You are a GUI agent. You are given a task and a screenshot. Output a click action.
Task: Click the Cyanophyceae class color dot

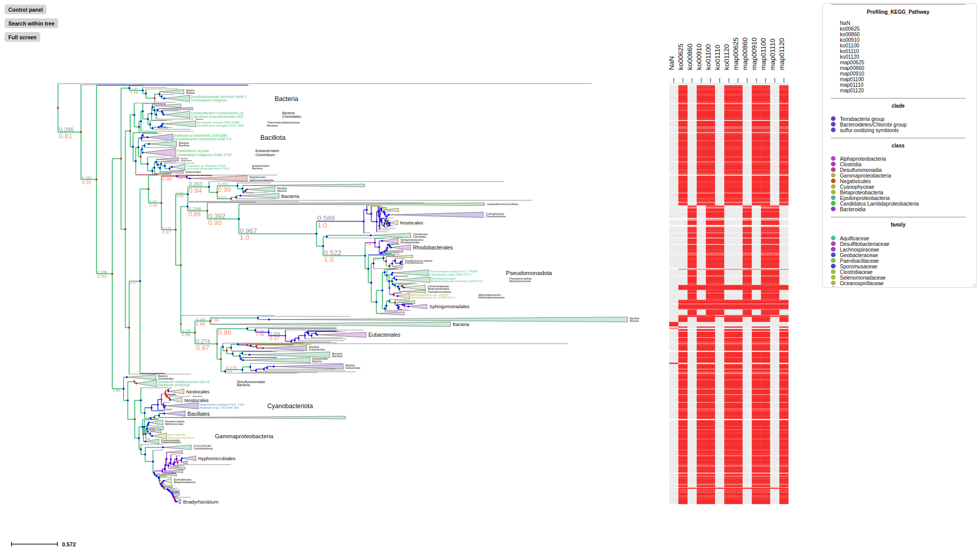[834, 187]
